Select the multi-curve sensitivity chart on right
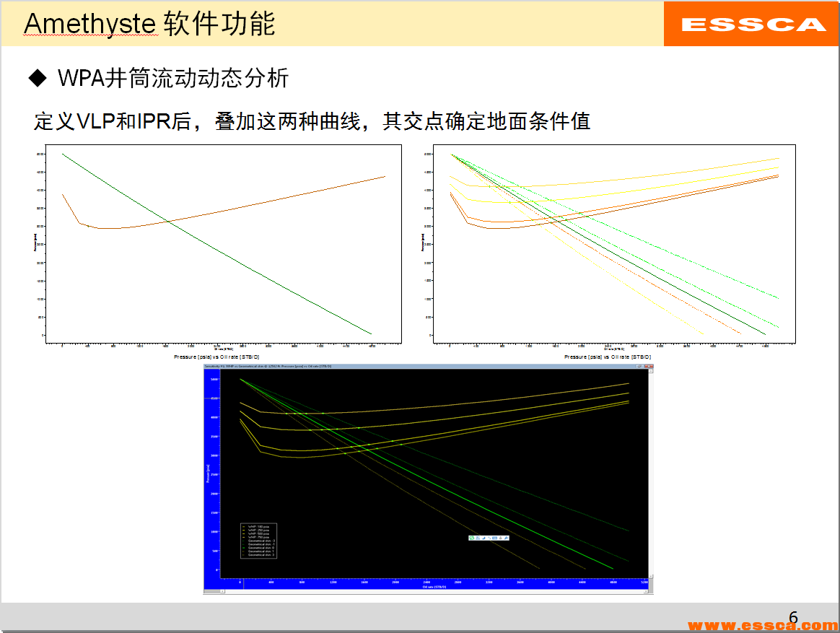 (613, 244)
